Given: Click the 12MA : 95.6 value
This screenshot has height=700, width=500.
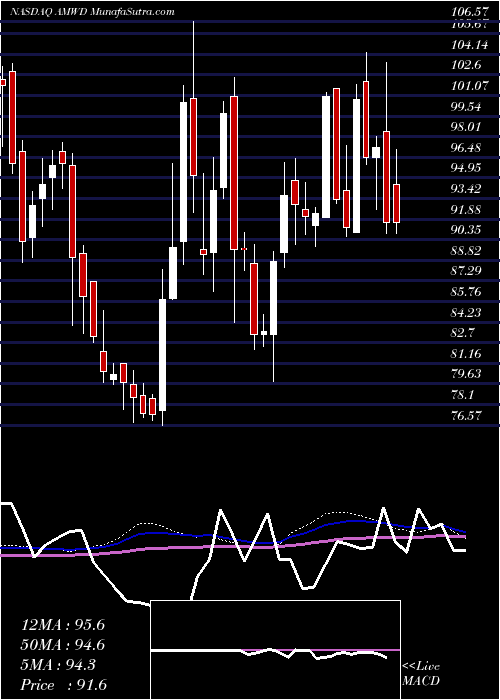Looking at the screenshot, I should (63, 625).
